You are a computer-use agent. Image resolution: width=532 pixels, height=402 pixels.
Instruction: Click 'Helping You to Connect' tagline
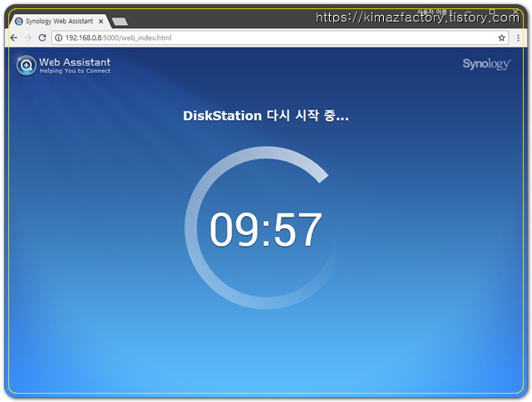point(75,71)
